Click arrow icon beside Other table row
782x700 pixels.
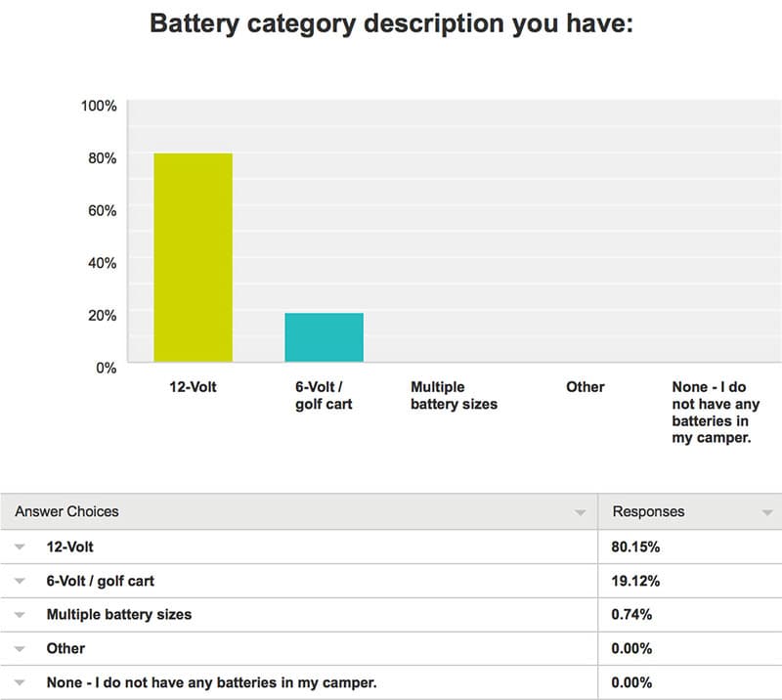tap(20, 648)
